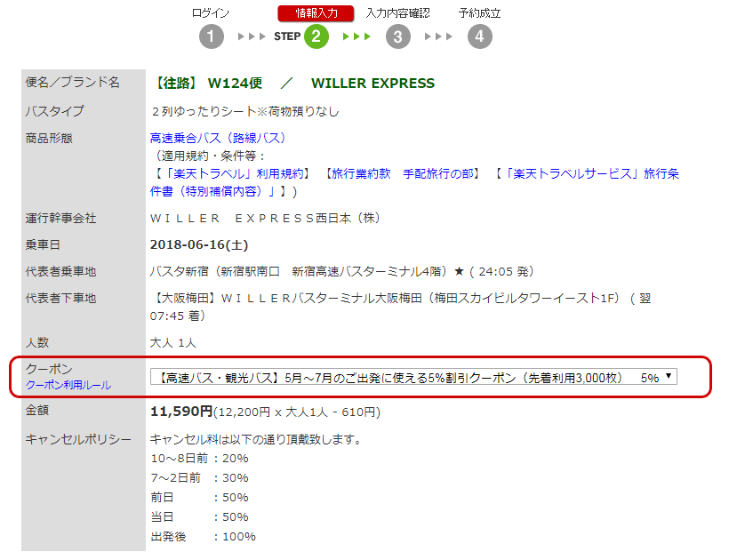Click the 7～2日前 ：30% cancellation row
Viewport: 729px width, 560px height.
[x=199, y=478]
